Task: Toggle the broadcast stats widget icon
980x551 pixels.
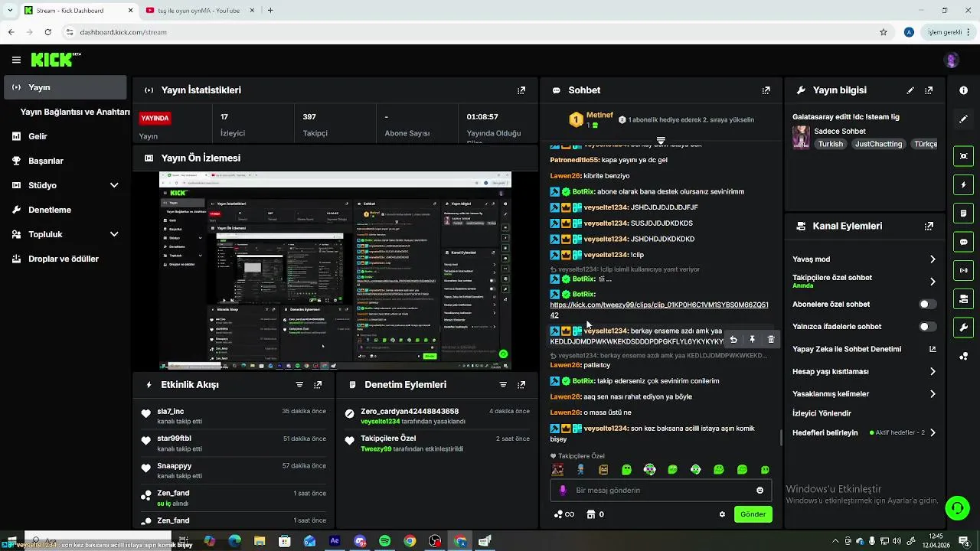Action: pos(963,270)
